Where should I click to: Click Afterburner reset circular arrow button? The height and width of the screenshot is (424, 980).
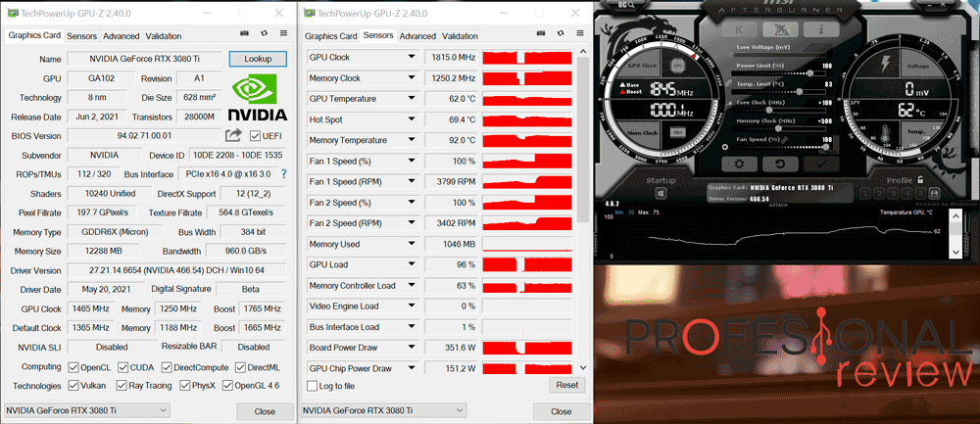coord(780,164)
